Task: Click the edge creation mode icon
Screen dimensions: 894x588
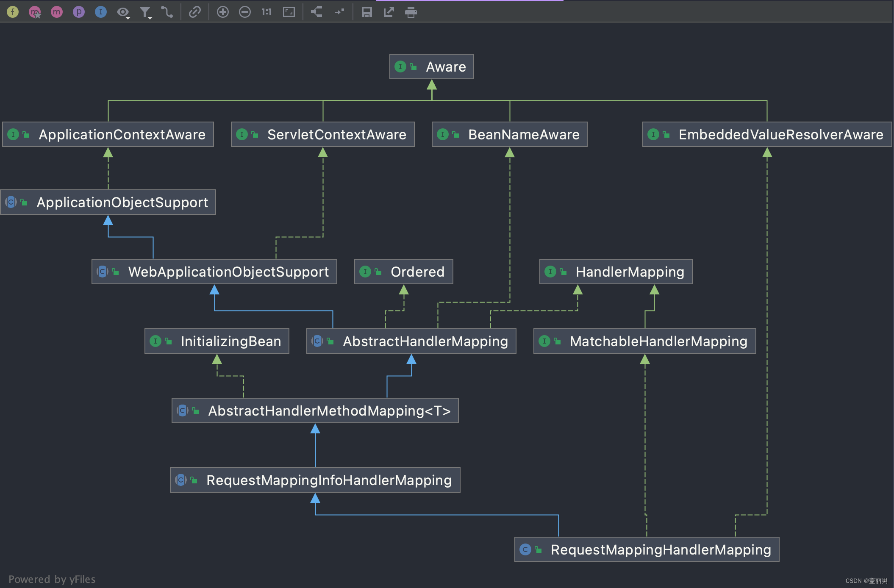Action: coord(167,12)
